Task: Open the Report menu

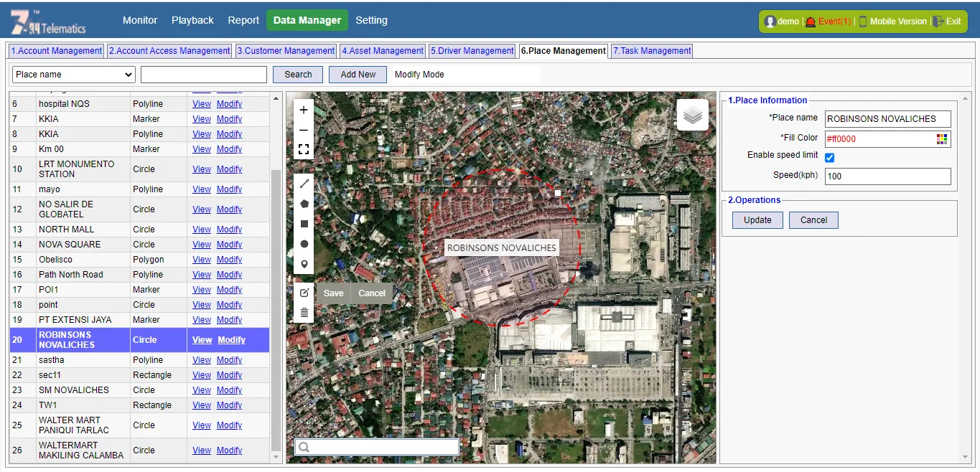Action: [243, 20]
